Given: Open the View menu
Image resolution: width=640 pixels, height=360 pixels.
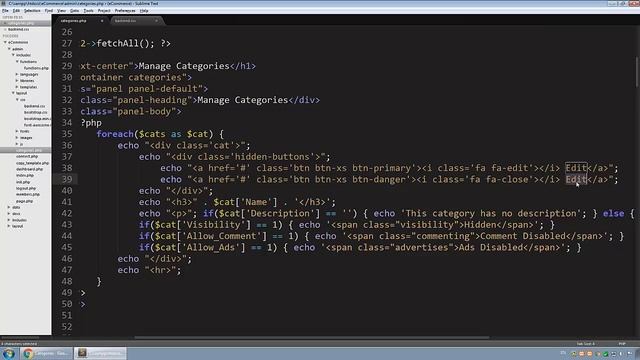Looking at the screenshot, I should pos(61,11).
